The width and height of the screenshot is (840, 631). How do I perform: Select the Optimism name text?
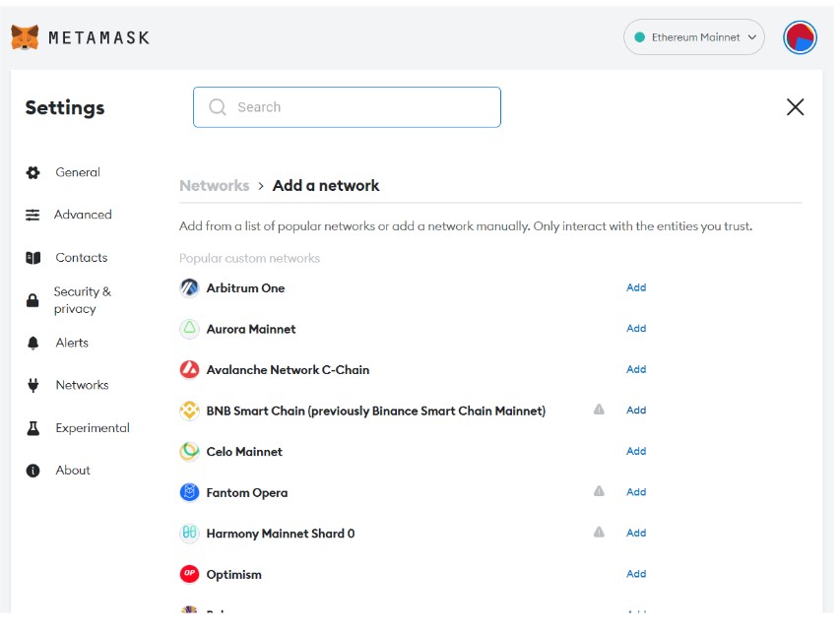(234, 575)
